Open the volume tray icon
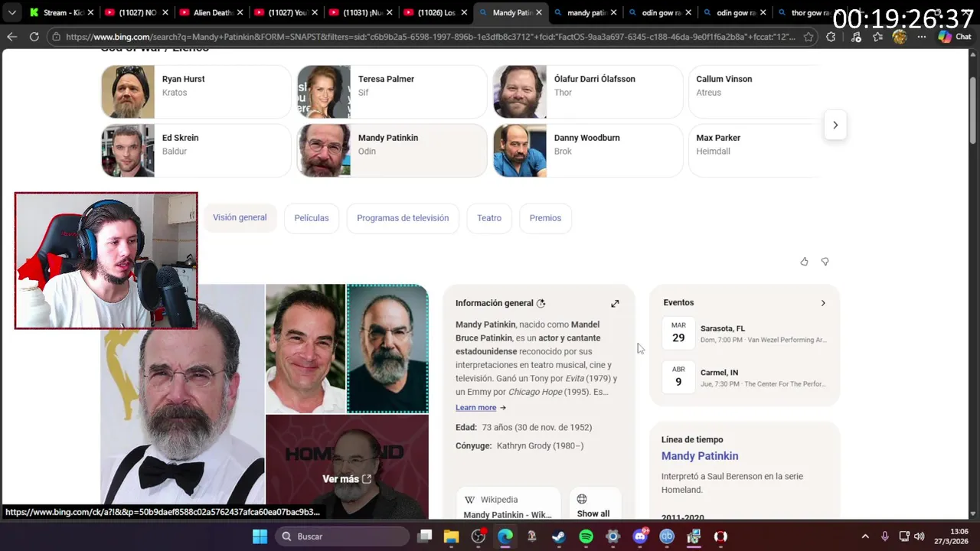 coord(920,536)
